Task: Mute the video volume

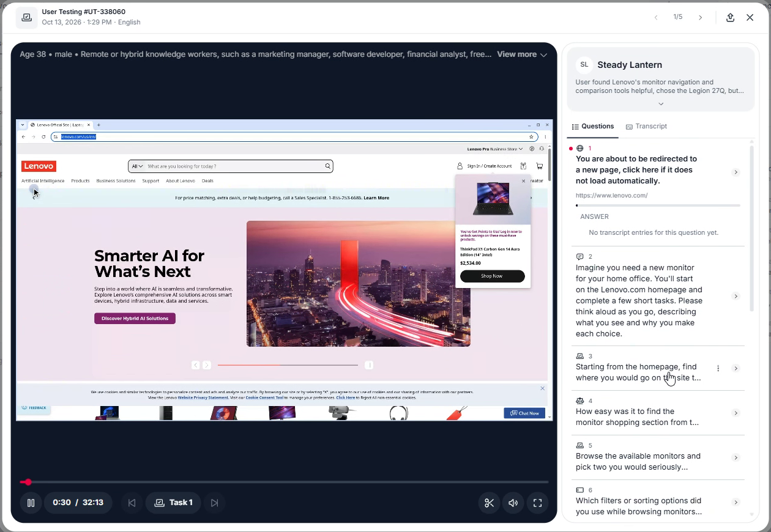Action: (513, 503)
